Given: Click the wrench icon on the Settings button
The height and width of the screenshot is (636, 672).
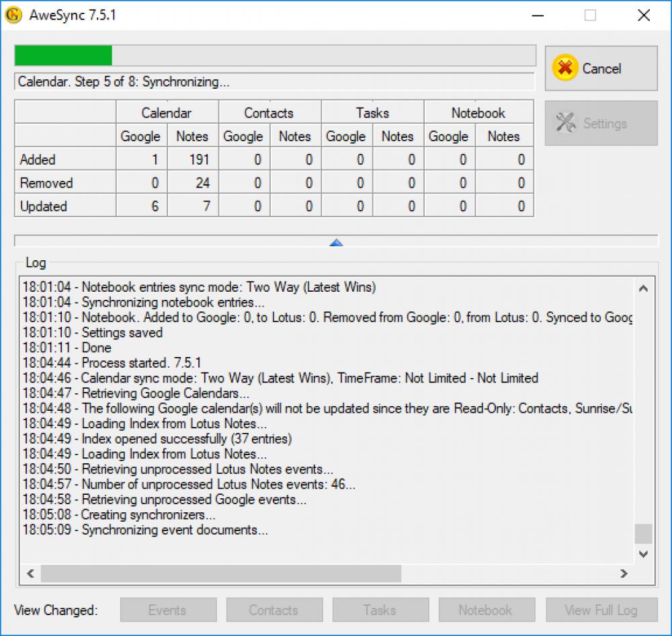Looking at the screenshot, I should click(x=568, y=123).
